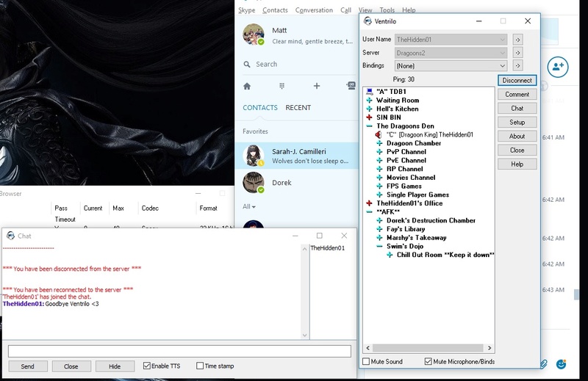This screenshot has height=381, width=588.
Task: Open the Help menu in Skype
Action: point(409,10)
